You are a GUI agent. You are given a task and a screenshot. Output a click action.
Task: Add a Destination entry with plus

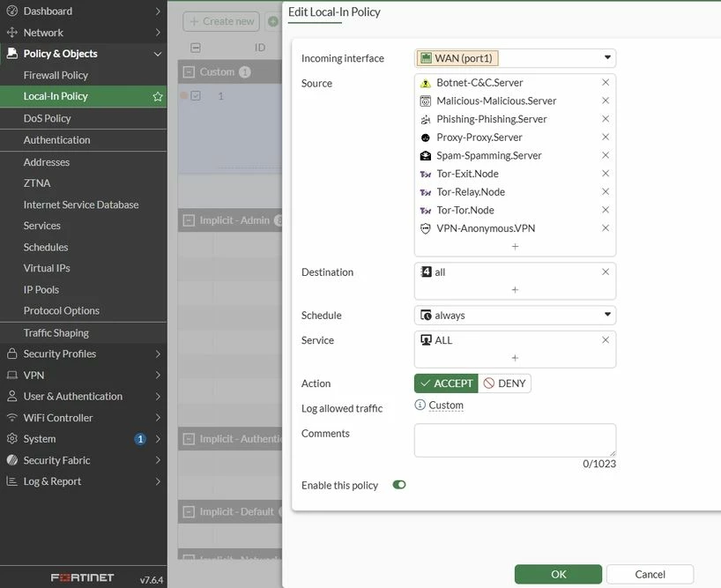(515, 290)
